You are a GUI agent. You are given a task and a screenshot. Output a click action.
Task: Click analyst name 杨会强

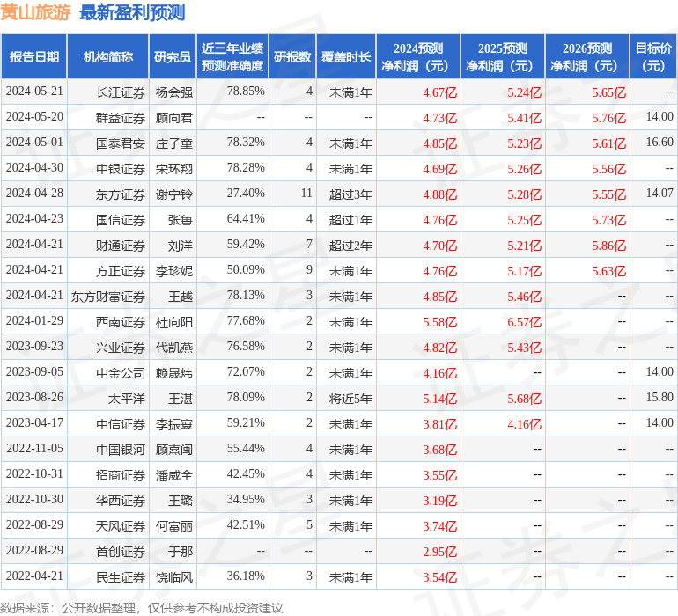pos(173,92)
